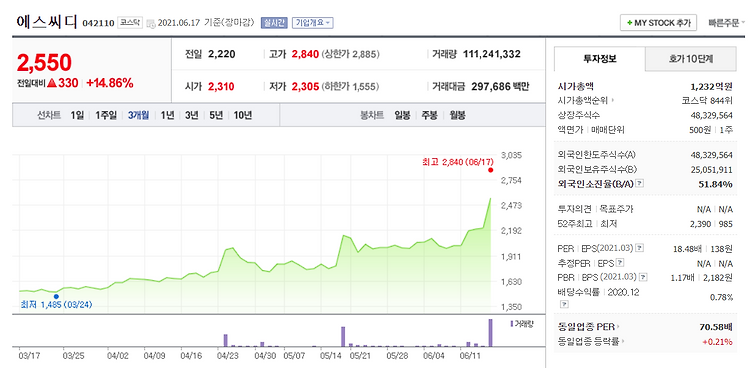750x368 pixels.
Task: Show the 월봉 monthly candle chart
Action: point(457,115)
